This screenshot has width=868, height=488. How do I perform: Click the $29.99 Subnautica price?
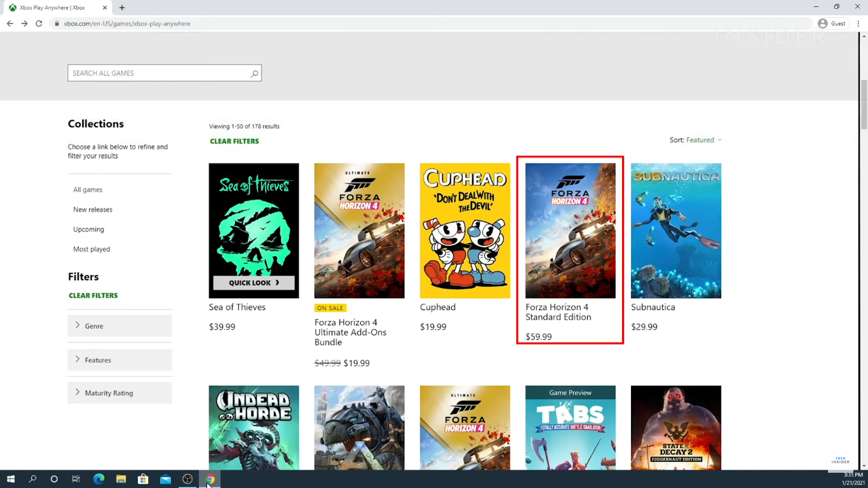coord(644,327)
